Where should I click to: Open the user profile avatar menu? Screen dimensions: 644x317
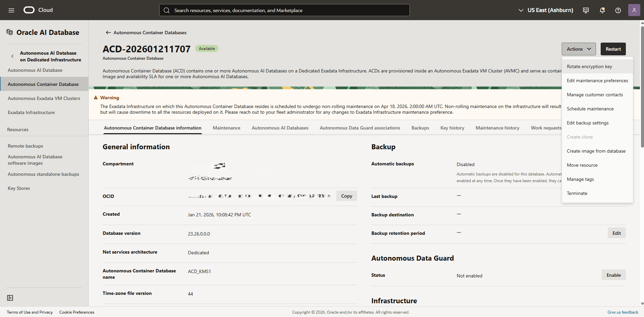[x=634, y=10]
